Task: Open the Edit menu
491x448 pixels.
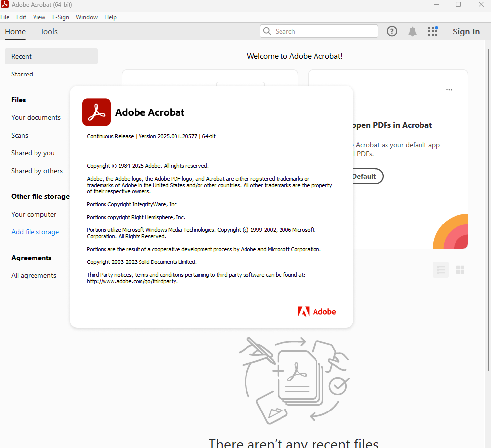Action: point(21,17)
